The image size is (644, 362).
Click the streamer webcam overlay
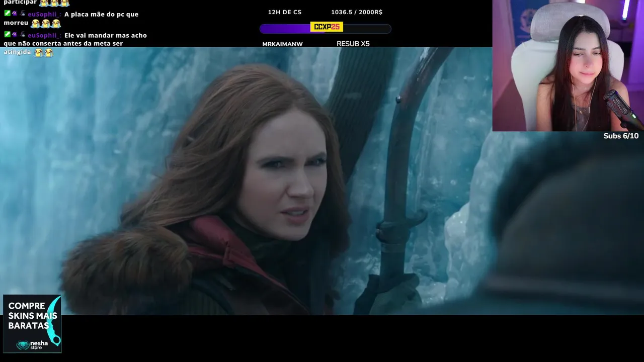(568, 65)
